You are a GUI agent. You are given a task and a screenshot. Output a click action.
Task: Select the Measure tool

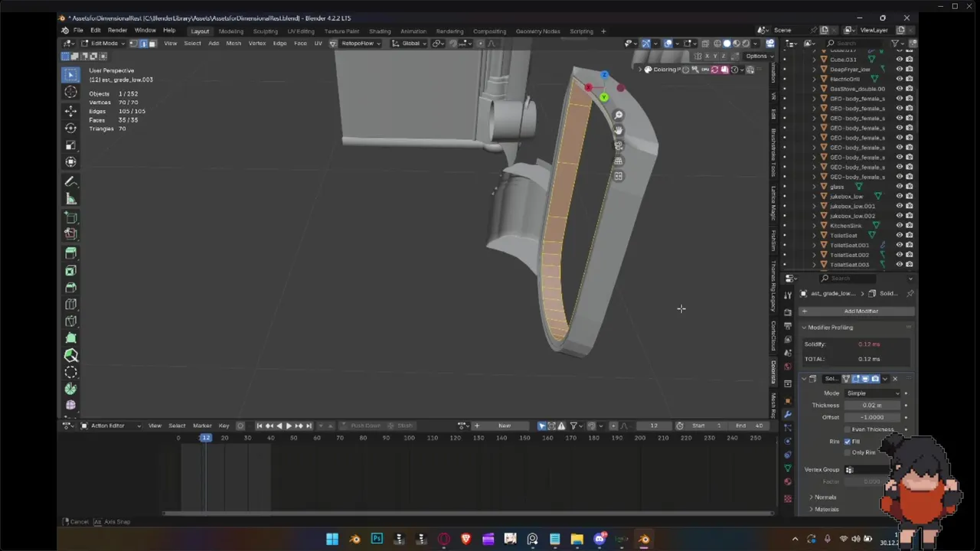(x=71, y=199)
